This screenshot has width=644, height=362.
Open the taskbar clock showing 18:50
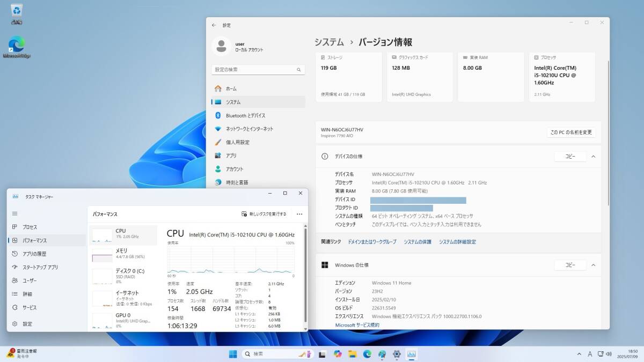click(x=628, y=354)
